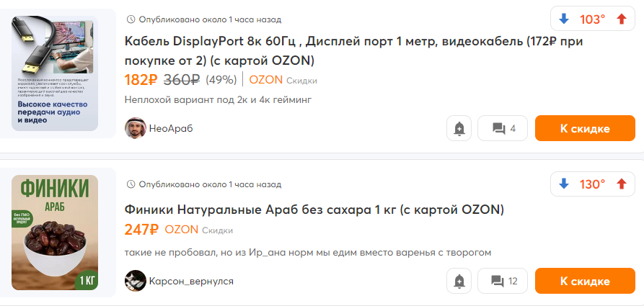Open the 4 comments on cable deal
Screen dimensions: 644x306
pos(503,129)
